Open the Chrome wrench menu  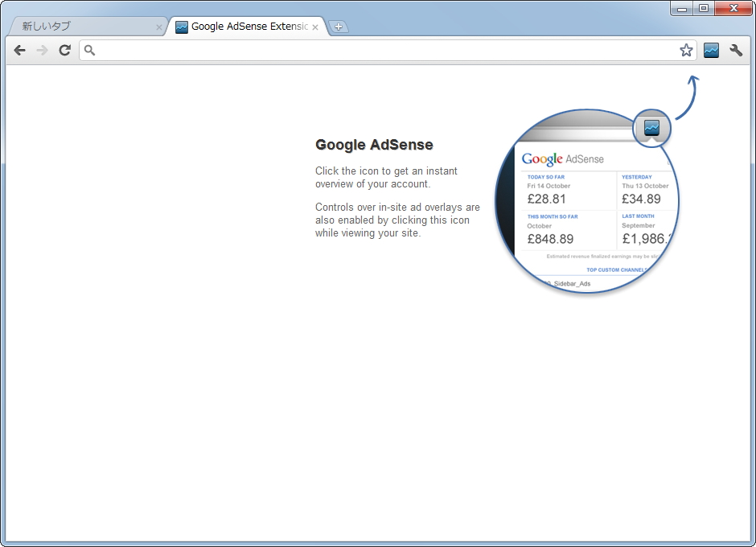tap(736, 50)
